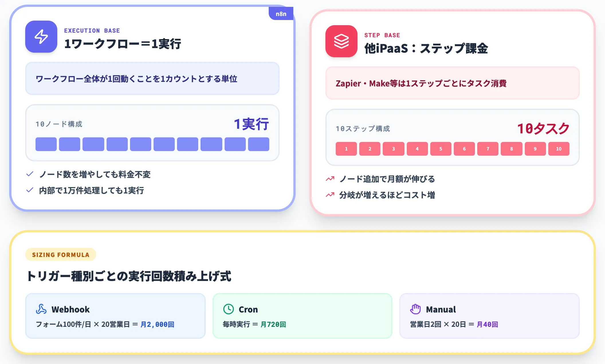Open the Manual 月40回 card

click(490, 316)
